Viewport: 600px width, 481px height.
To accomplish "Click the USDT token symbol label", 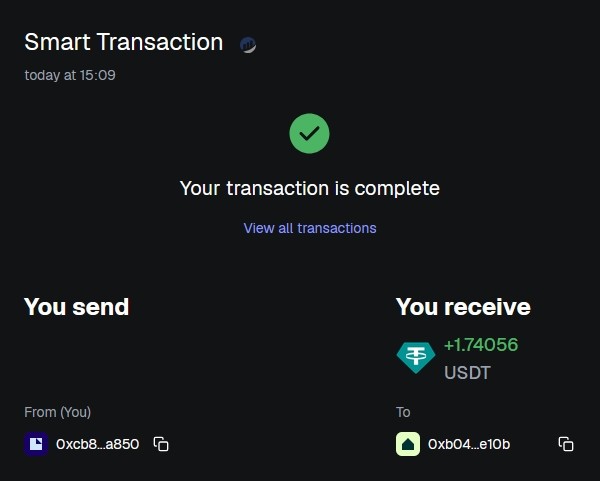I will pos(467,372).
